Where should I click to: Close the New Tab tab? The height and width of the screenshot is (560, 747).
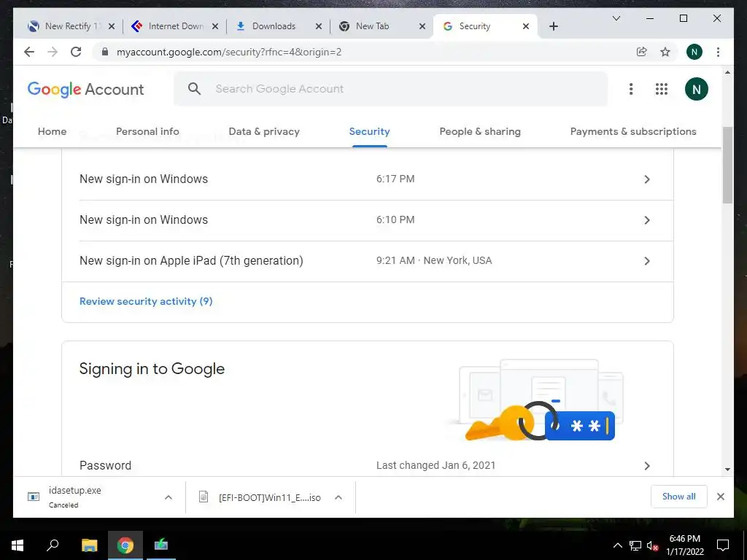[x=422, y=26]
